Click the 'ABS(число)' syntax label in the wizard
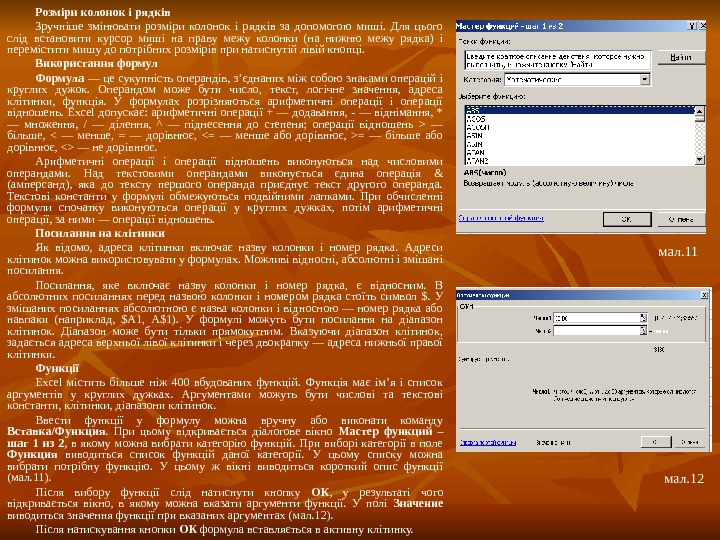The height and width of the screenshot is (540, 720). coord(485,173)
